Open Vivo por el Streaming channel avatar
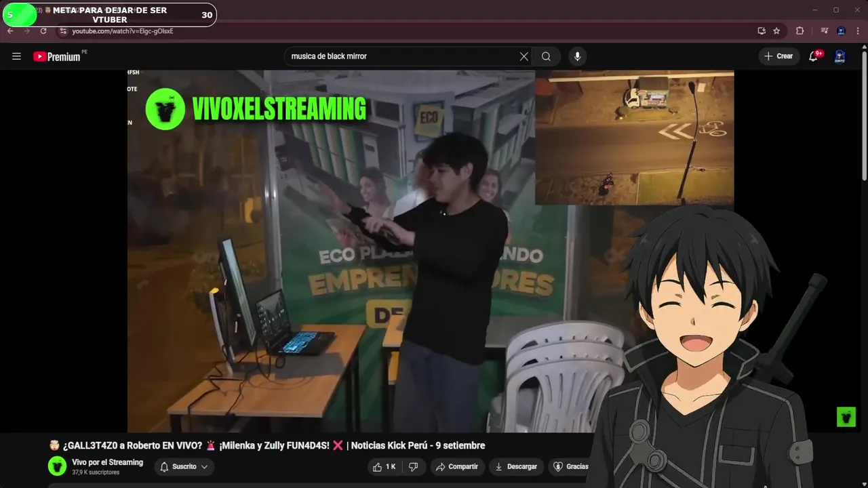 (x=58, y=466)
